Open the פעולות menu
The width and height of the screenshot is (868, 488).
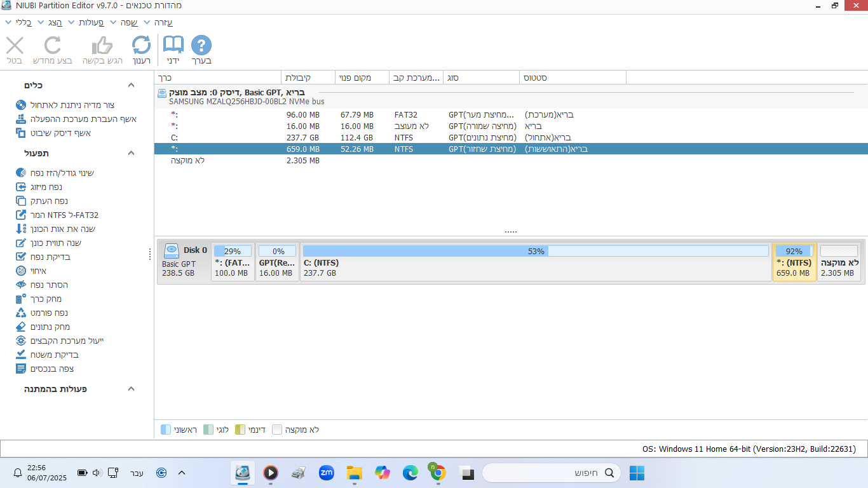(88, 22)
